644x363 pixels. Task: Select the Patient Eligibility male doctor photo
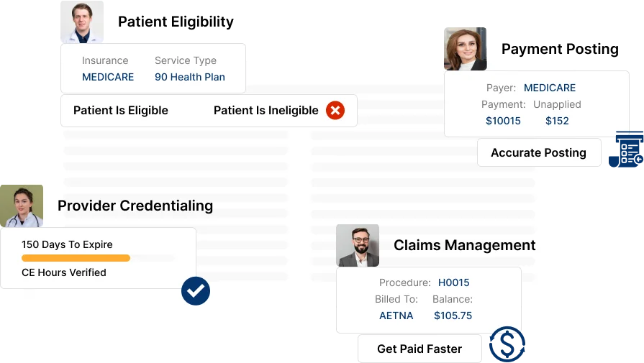click(82, 22)
